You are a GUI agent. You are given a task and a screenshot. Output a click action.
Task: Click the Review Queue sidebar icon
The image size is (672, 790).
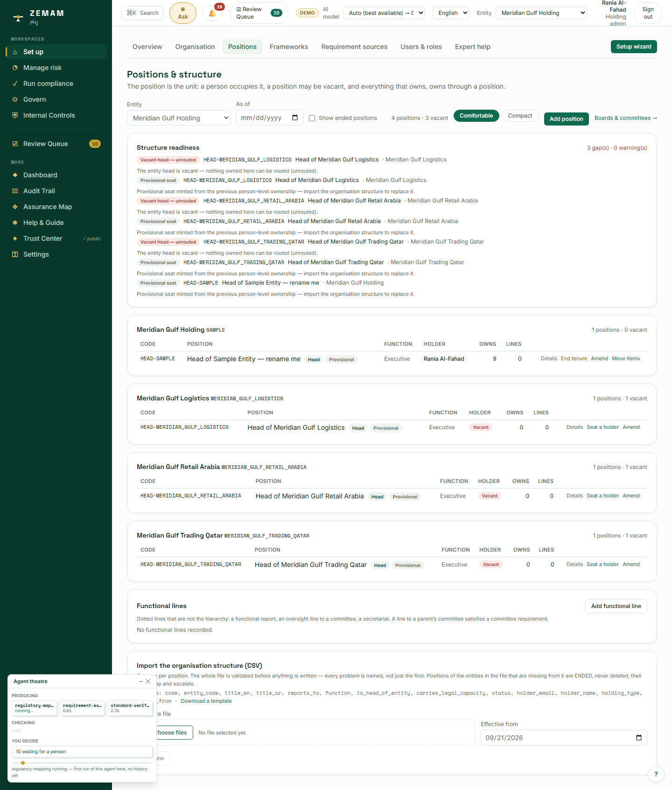pyautogui.click(x=15, y=144)
